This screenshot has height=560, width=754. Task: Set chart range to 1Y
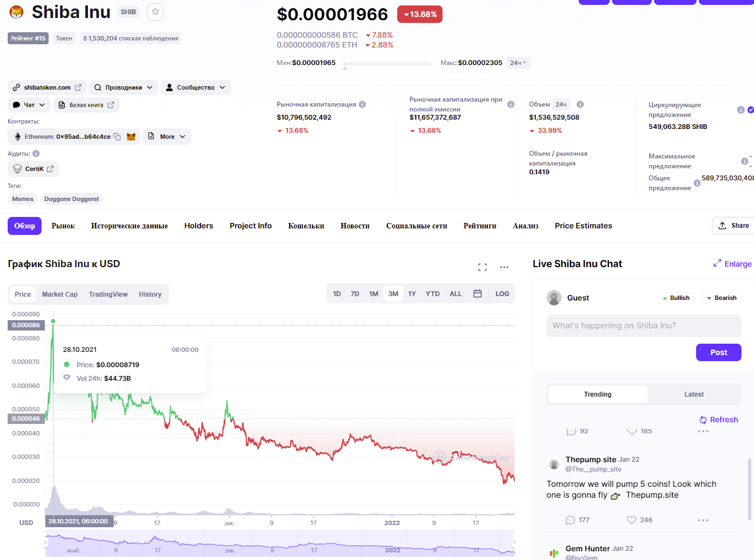pyautogui.click(x=412, y=294)
